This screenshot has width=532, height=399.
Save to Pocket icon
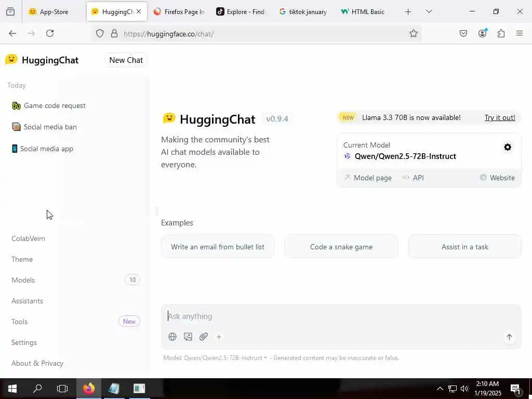pos(463,33)
